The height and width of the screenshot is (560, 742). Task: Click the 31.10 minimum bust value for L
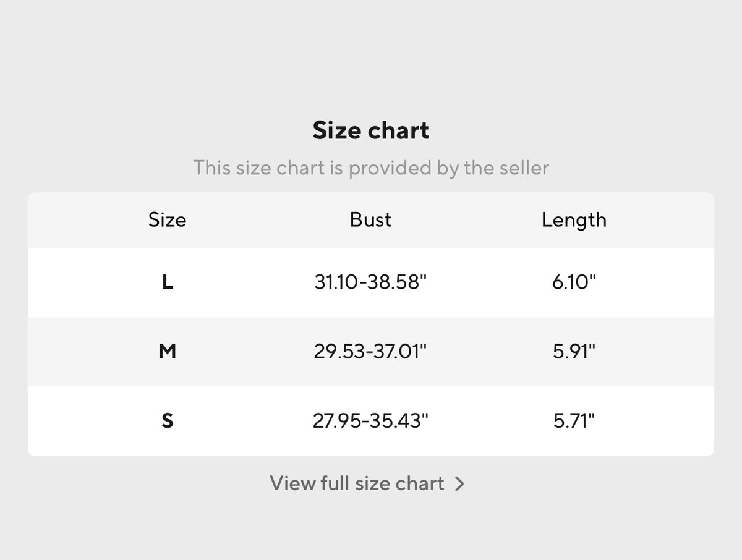point(338,282)
